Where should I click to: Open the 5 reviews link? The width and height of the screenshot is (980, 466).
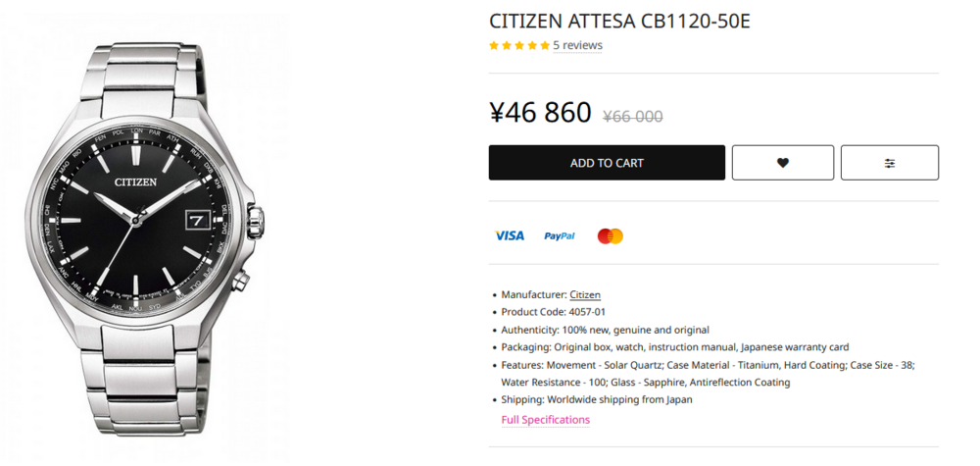coord(577,45)
